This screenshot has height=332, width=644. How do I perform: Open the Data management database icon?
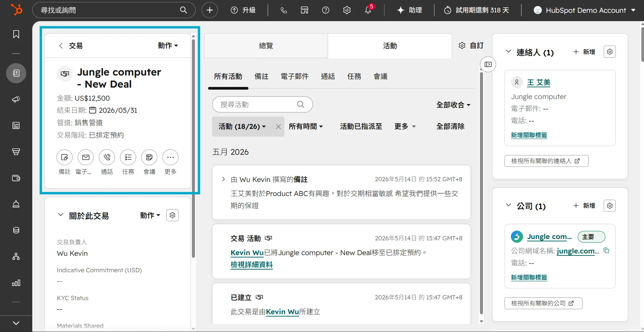pos(16,230)
